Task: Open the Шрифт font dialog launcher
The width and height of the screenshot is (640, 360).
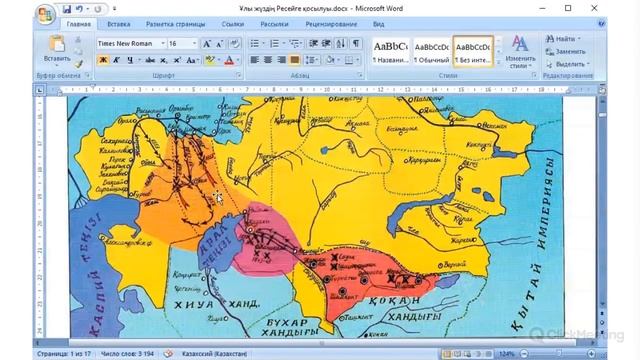Action: [238, 75]
